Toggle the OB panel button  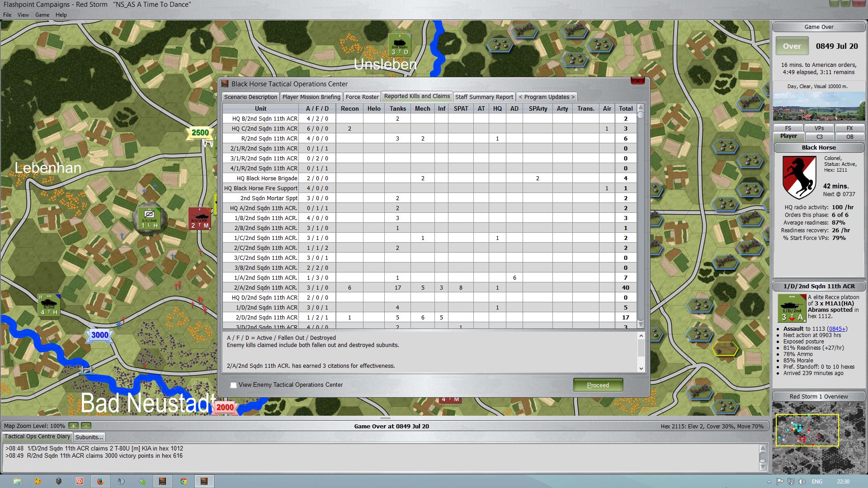coord(849,136)
